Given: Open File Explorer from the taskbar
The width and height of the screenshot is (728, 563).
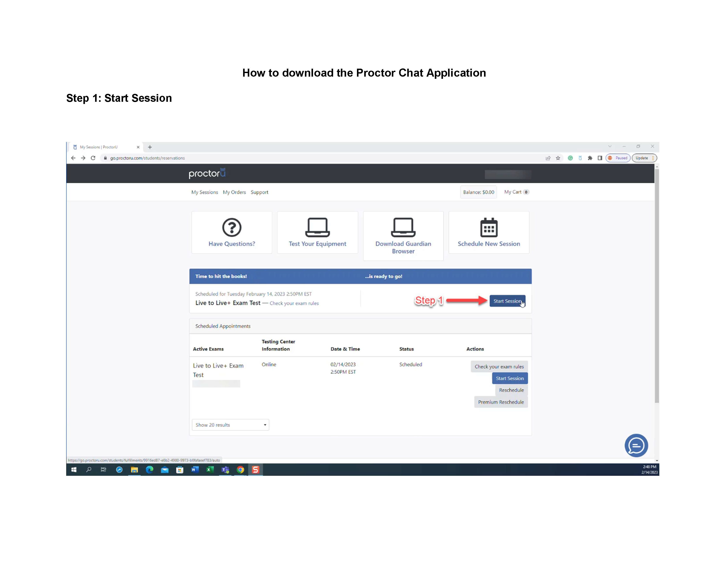Looking at the screenshot, I should coord(134,470).
